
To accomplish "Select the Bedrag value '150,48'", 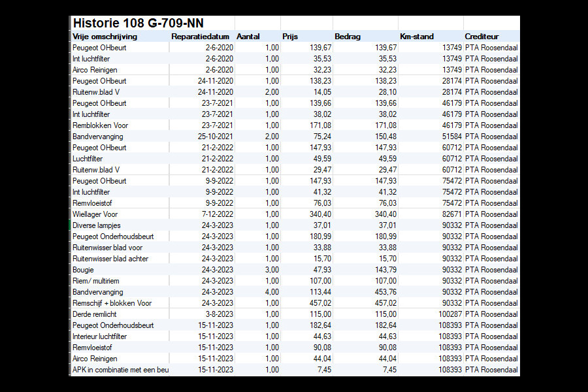I will 386,137.
